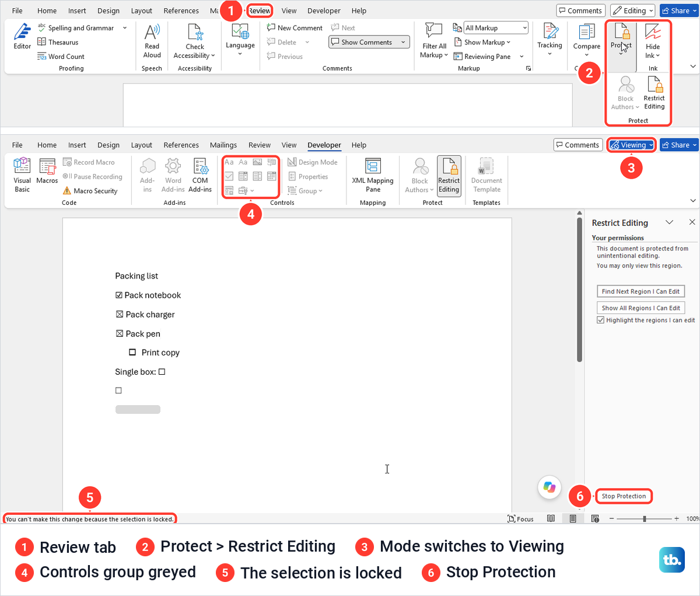
Task: Click the Copilot floating icon
Action: tap(549, 487)
